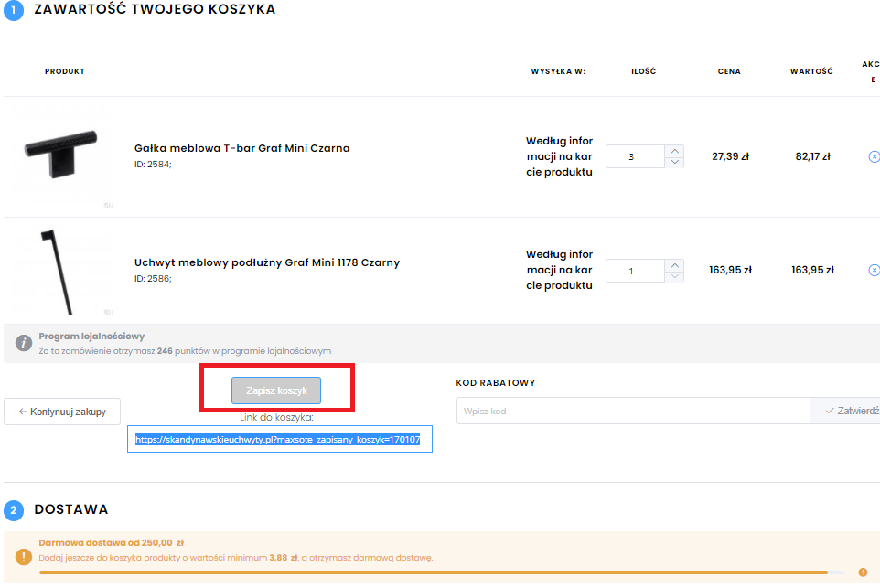Decrease quantity of Gałka meblowa T-bar

(674, 162)
